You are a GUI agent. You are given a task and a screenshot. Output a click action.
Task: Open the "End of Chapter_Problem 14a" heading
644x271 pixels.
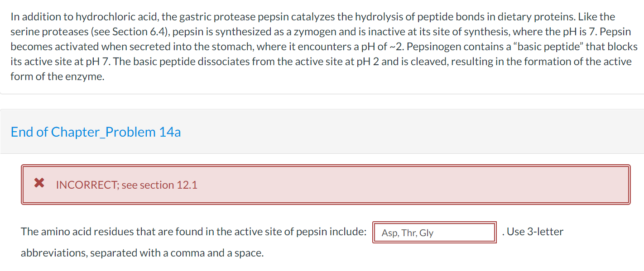[x=96, y=132]
